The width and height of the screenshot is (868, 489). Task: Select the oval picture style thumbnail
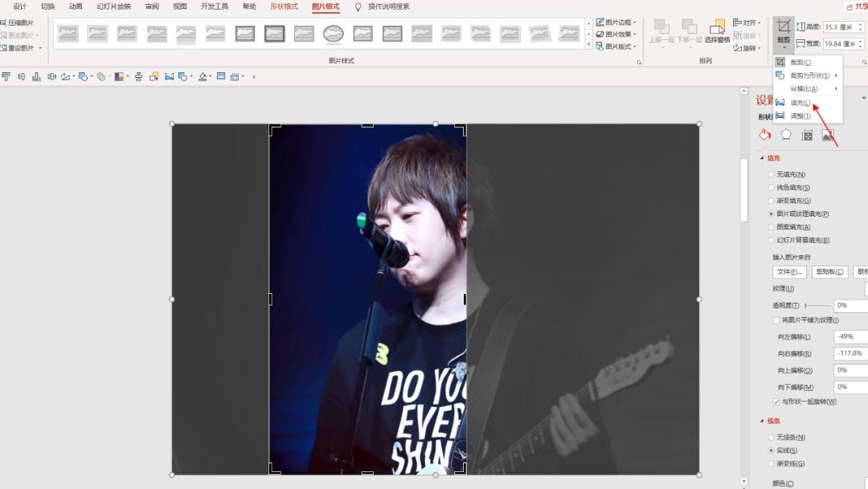334,34
